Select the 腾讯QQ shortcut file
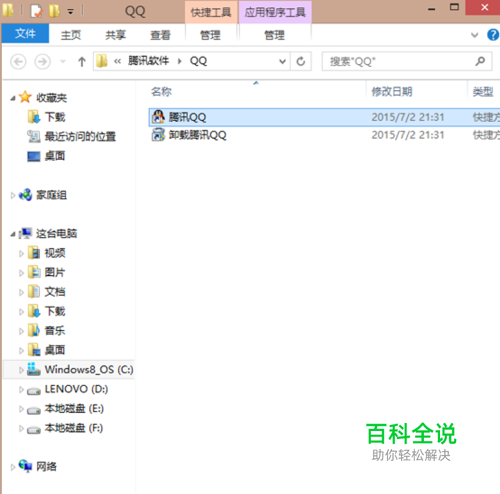 point(324,117)
